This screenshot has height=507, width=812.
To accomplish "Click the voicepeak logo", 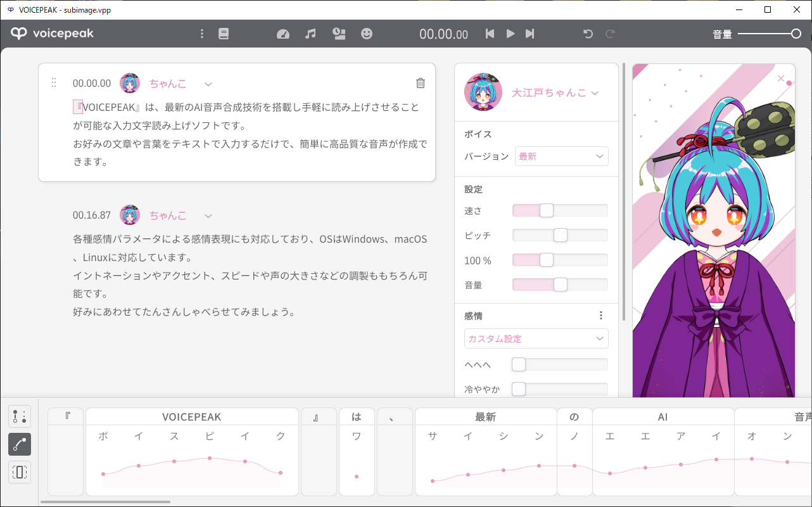I will 52,34.
